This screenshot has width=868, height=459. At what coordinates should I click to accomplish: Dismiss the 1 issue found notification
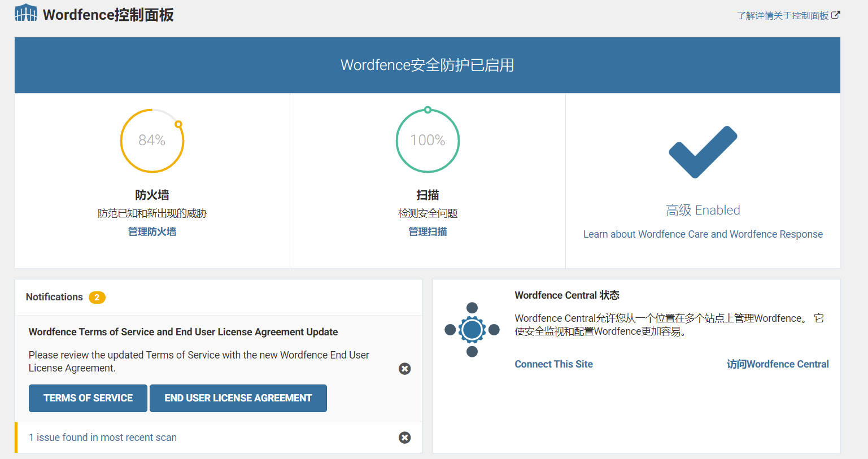point(405,438)
